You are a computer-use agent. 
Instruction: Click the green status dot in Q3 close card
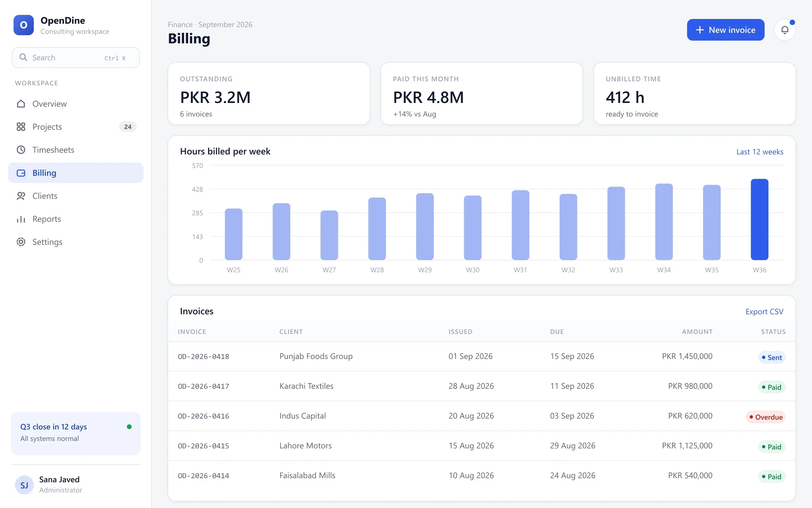[x=129, y=427]
